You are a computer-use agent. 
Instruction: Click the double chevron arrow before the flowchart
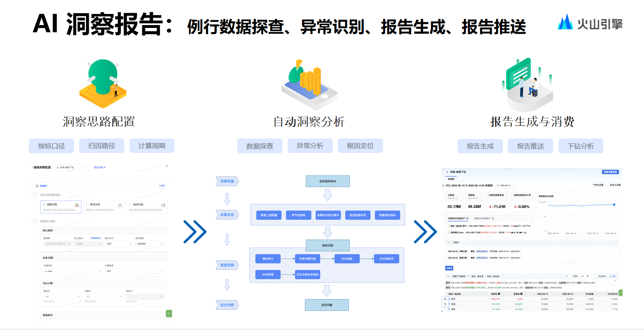pos(195,232)
